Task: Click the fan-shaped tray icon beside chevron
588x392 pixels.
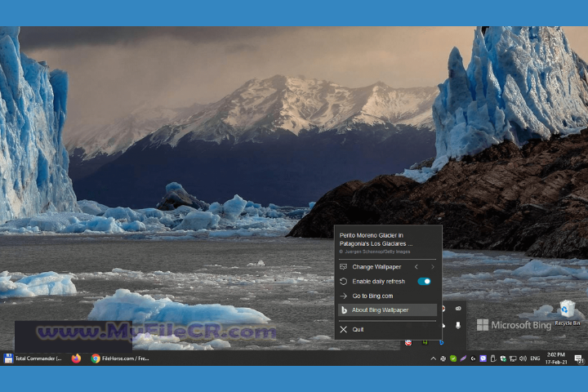Action: [x=443, y=359]
